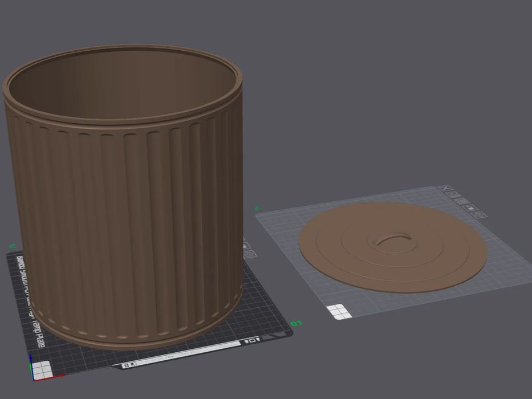Arrange objects on the lid plate

[461, 201]
